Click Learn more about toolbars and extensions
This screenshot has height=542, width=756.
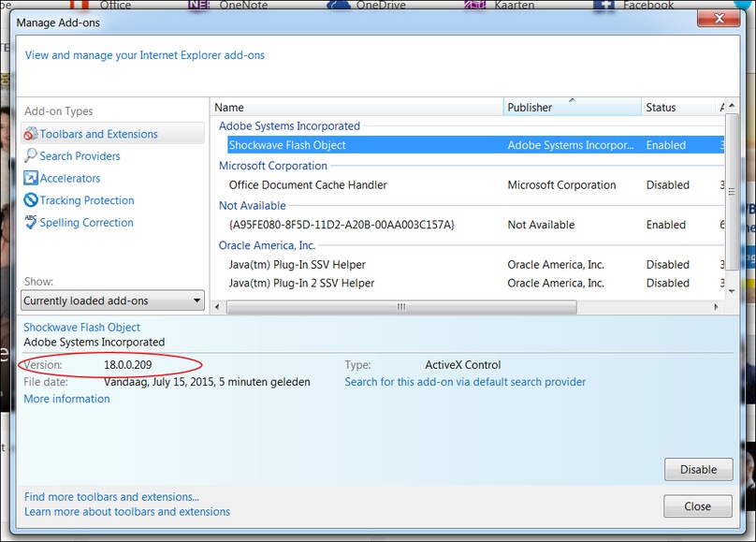pos(127,512)
